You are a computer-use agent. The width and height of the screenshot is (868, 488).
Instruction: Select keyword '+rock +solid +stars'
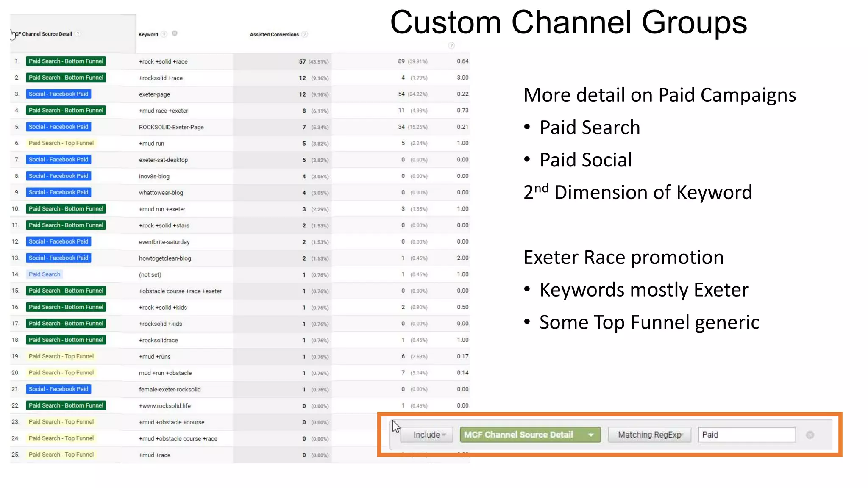[164, 226]
